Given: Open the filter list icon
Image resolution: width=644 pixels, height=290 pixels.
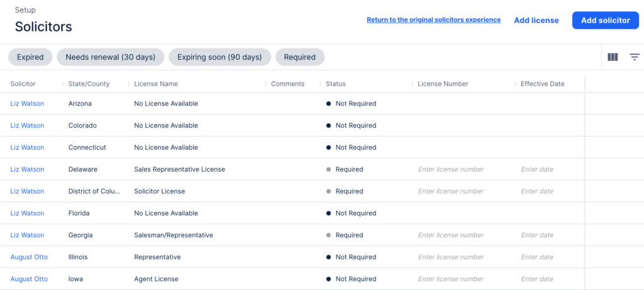Looking at the screenshot, I should [x=635, y=57].
